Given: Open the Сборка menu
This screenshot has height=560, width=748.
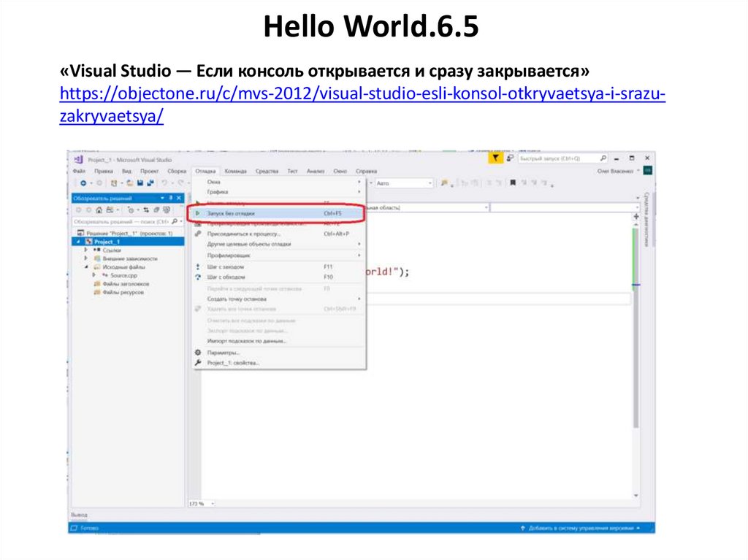Looking at the screenshot, I should coord(177,171).
